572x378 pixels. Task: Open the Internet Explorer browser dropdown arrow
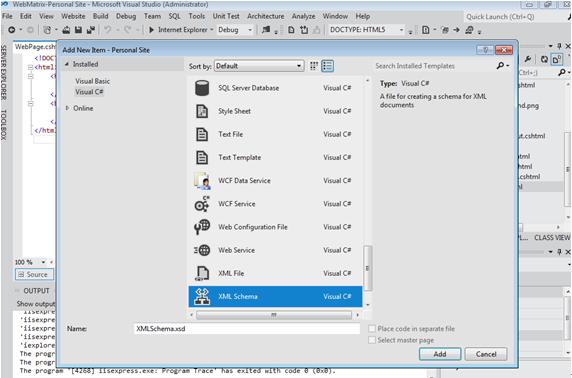coord(212,30)
